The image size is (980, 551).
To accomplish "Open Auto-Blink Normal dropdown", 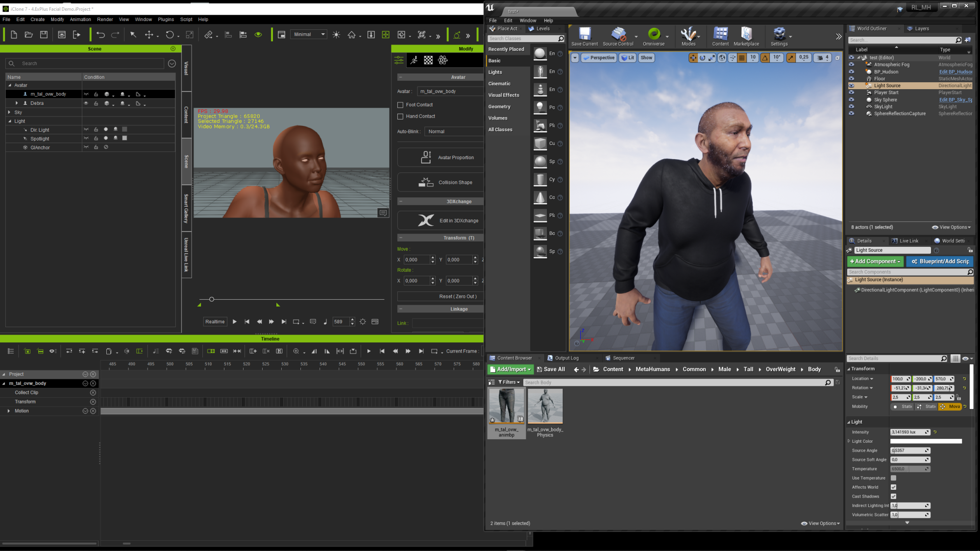I will (454, 132).
